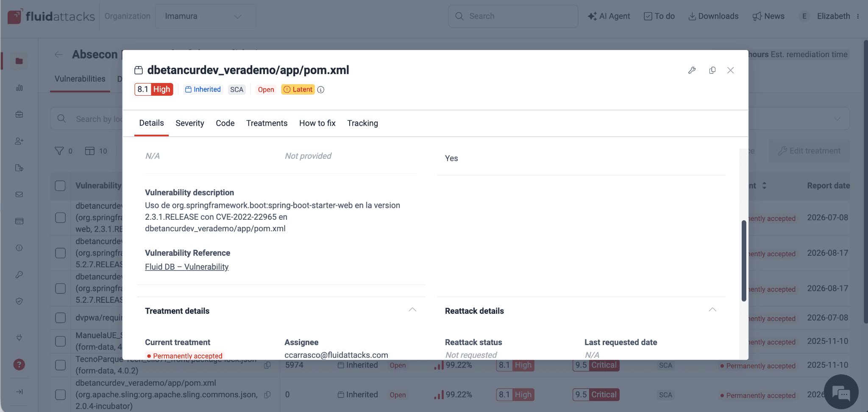Click the back arrow beside Absecon
The image size is (868, 412).
[x=59, y=55]
